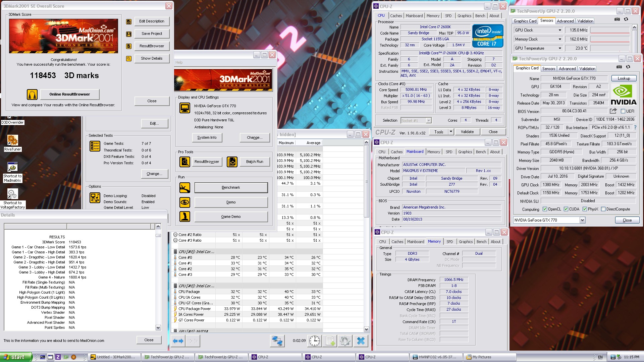Viewport: 644px width, 362px height.
Task: Click HWiNFO blue X close icon
Action: point(361,341)
